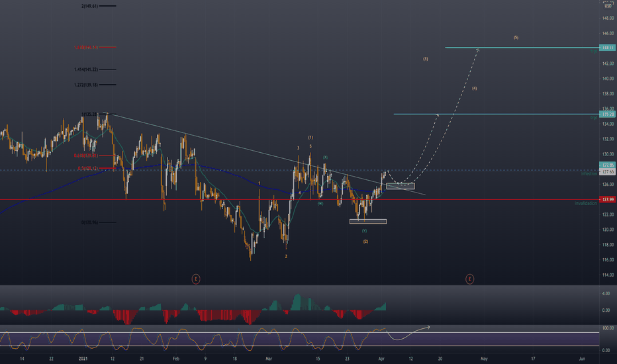The image size is (617, 364).
Task: Select white rectangle box near 126 retest zone
Action: pos(400,186)
